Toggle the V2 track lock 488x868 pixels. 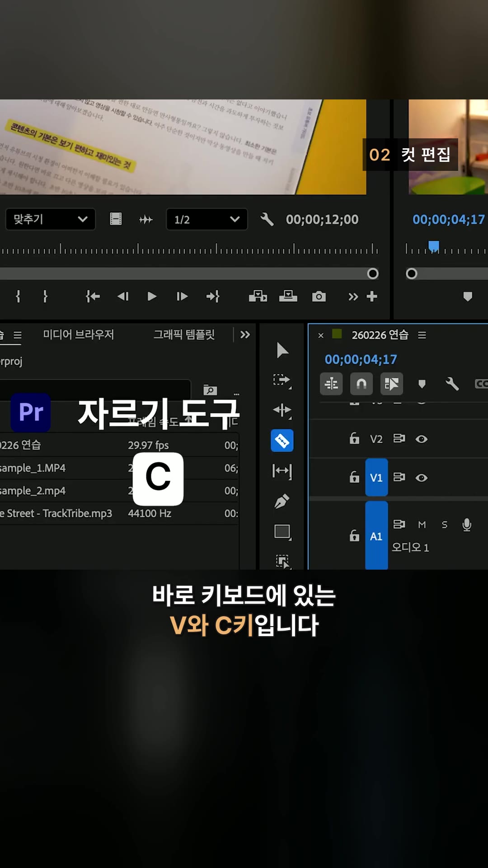click(x=355, y=438)
